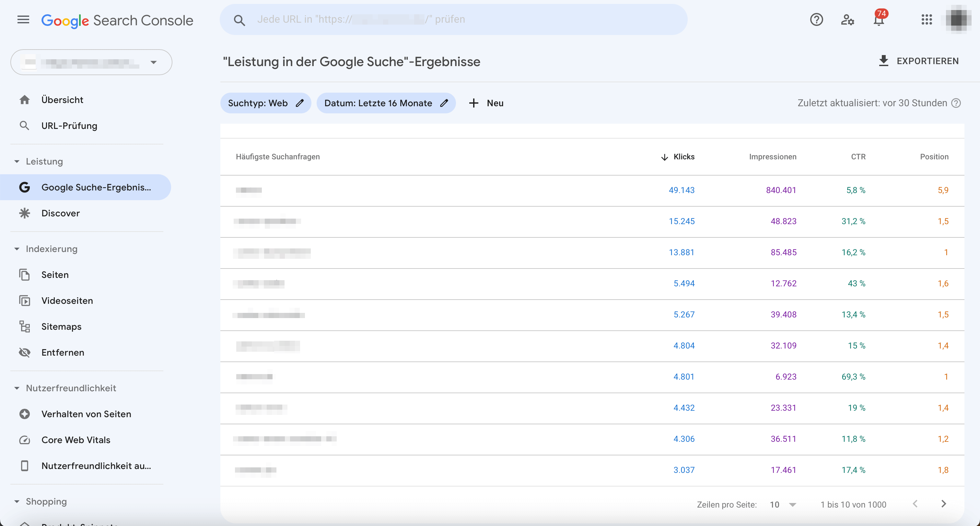Click the 3.037 clicks value
The image size is (980, 526).
tap(684, 470)
